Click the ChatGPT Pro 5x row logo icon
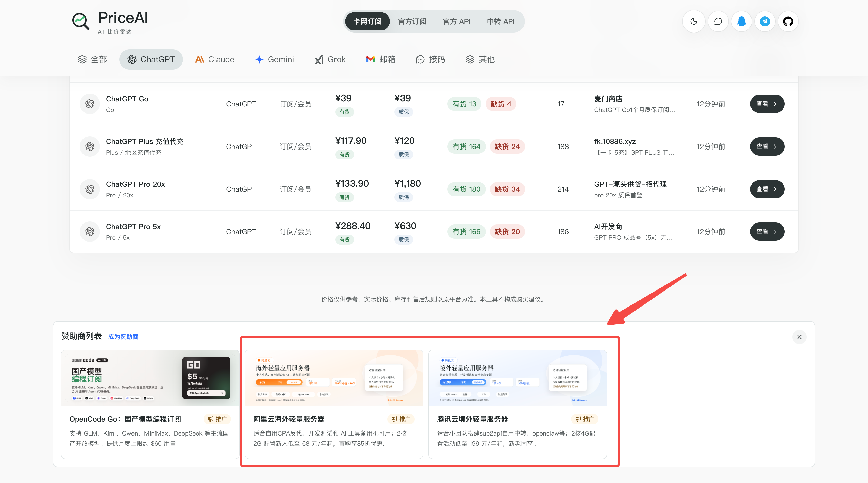The width and height of the screenshot is (868, 483). pos(90,232)
